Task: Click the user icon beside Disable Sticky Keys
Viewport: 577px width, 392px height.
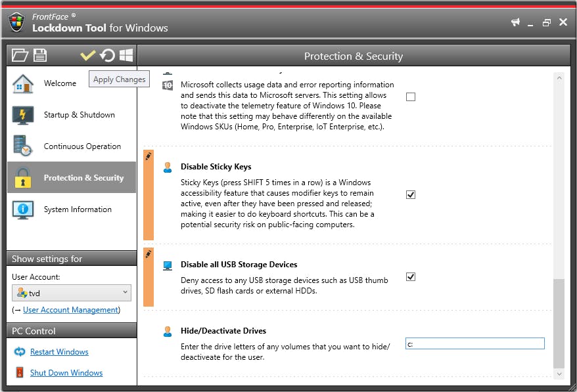Action: (168, 167)
